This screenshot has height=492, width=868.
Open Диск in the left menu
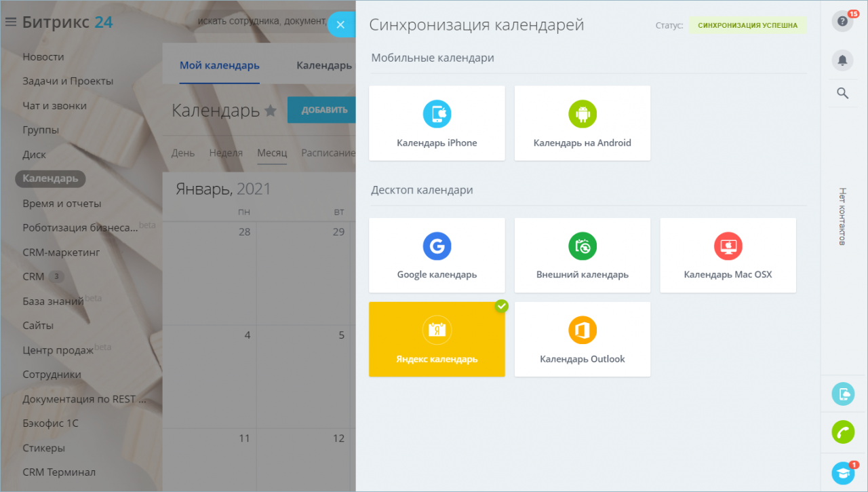(34, 155)
